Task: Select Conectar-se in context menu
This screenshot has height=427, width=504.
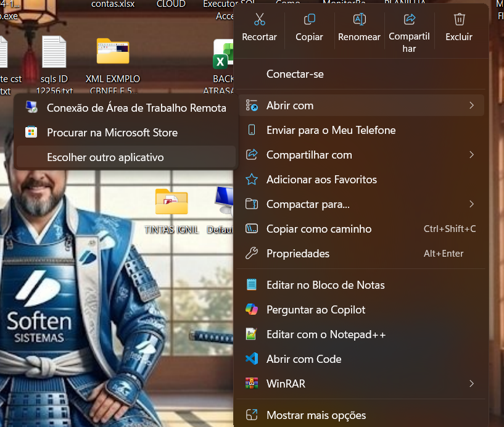Action: coord(361,74)
